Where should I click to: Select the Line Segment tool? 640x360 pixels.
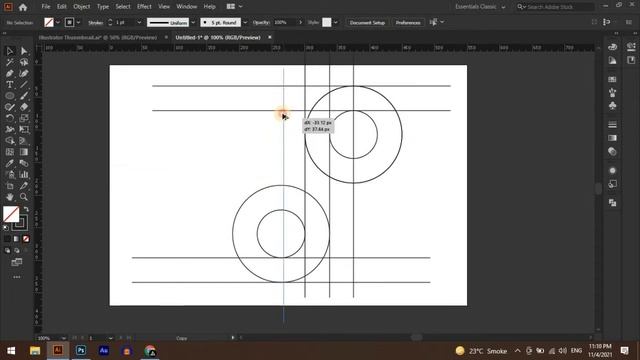click(24, 85)
